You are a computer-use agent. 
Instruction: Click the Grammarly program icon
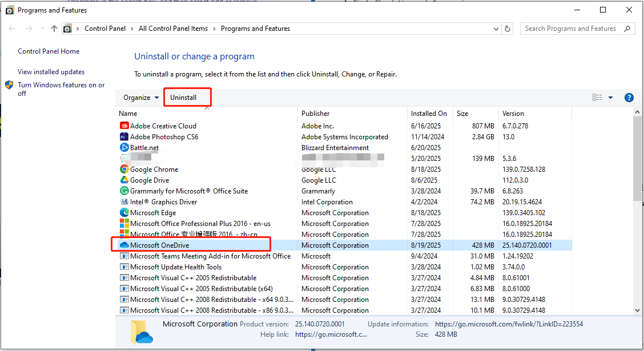[x=124, y=191]
